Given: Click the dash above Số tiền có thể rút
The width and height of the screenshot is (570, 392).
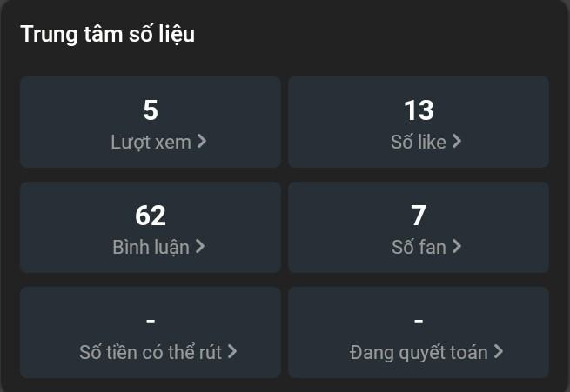Looking at the screenshot, I should 151,321.
